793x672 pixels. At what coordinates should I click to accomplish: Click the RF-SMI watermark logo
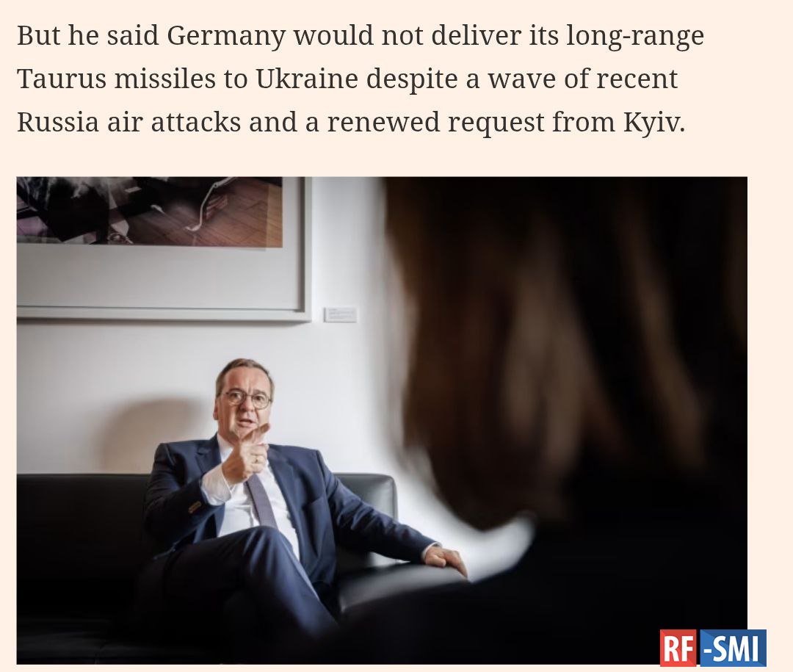(713, 648)
